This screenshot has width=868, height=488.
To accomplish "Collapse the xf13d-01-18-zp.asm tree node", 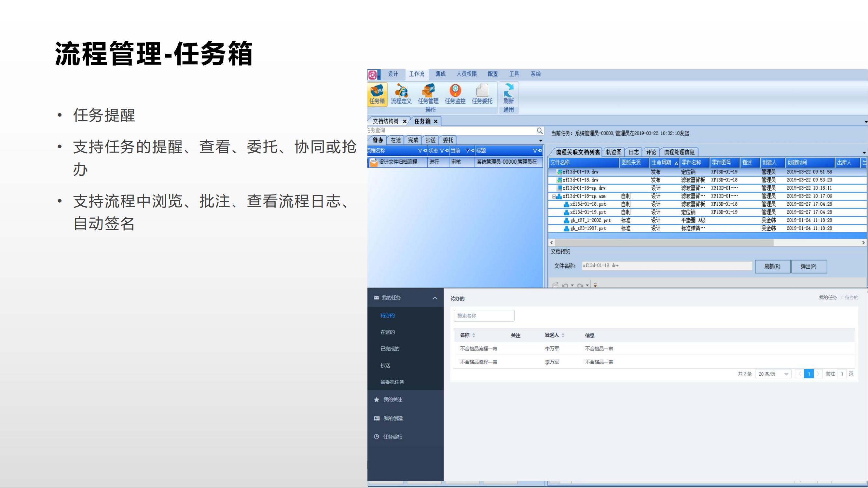I will coord(554,197).
